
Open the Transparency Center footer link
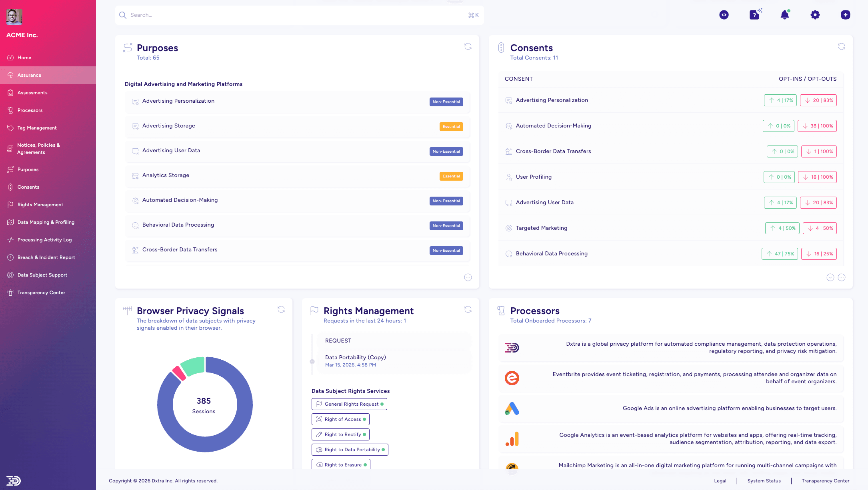click(826, 481)
